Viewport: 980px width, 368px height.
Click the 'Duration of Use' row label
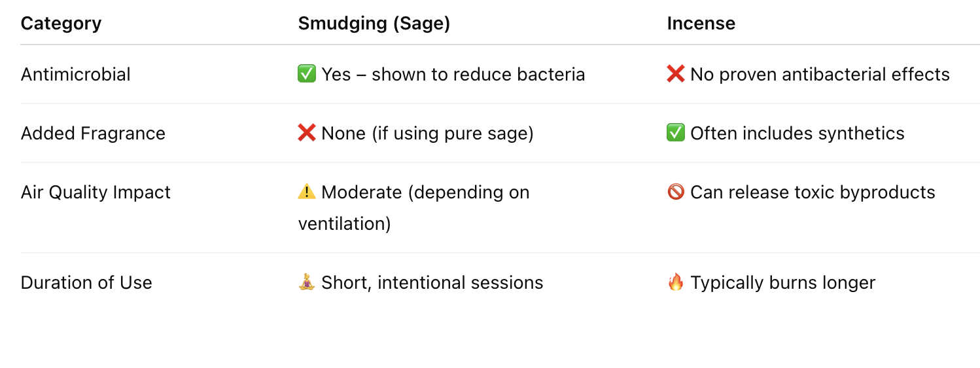click(86, 283)
